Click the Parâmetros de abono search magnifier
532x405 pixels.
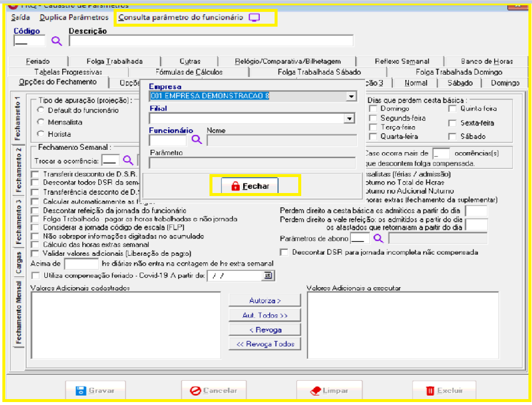378,238
